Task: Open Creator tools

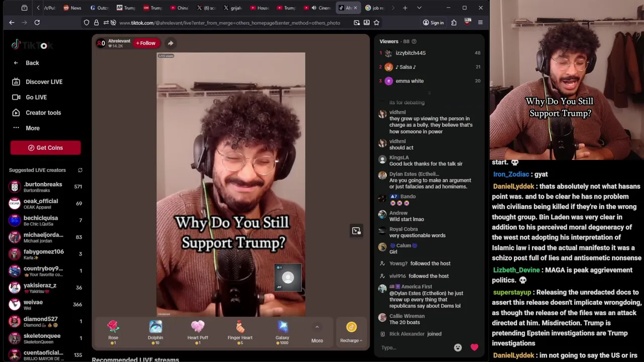Action: [x=36, y=113]
